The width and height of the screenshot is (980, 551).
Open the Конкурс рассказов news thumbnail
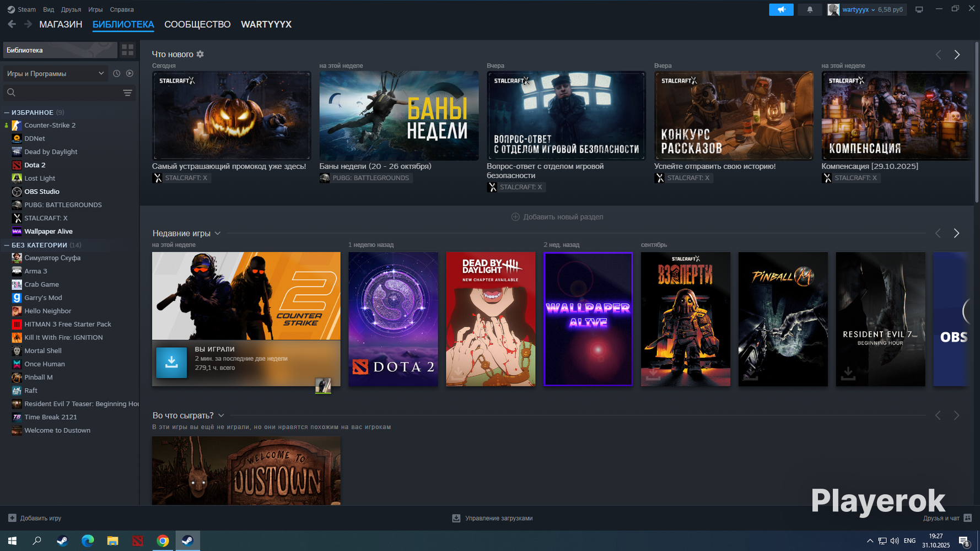click(x=734, y=116)
